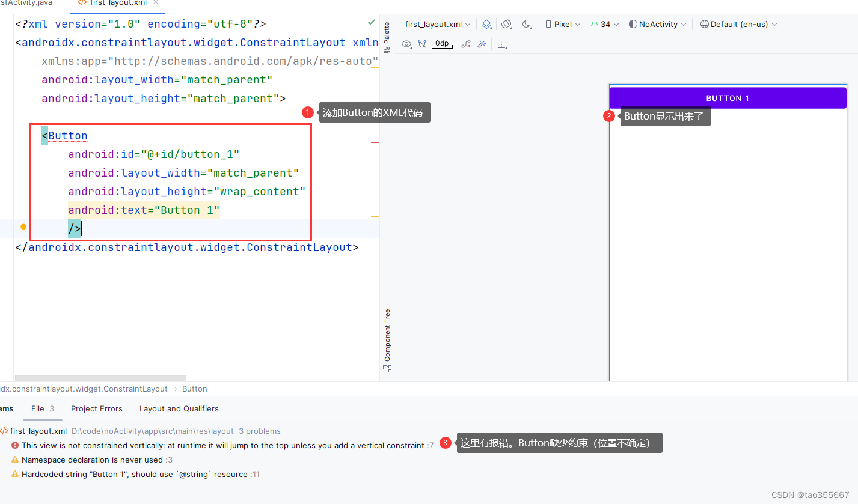This screenshot has width=858, height=504.
Task: Click the closing ConstraintLayout tag line
Action: click(187, 247)
